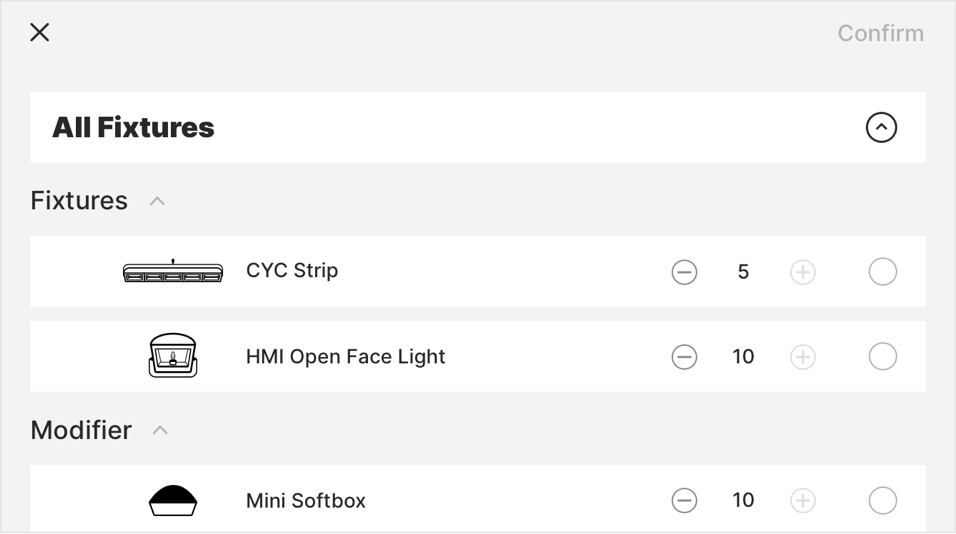956x534 pixels.
Task: Click the Confirm button
Action: (880, 33)
